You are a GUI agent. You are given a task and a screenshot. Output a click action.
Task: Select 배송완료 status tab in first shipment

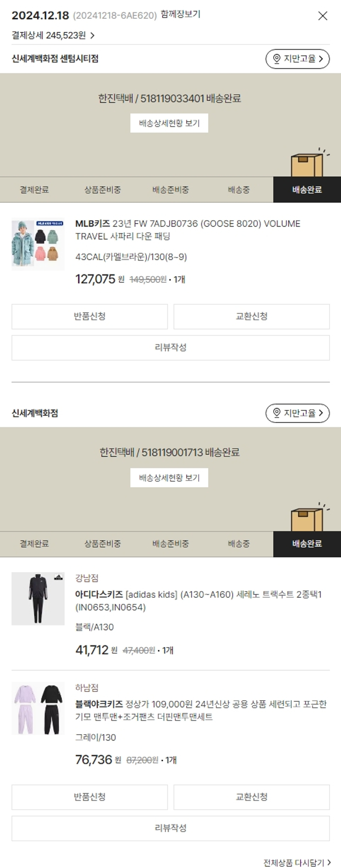(x=307, y=190)
